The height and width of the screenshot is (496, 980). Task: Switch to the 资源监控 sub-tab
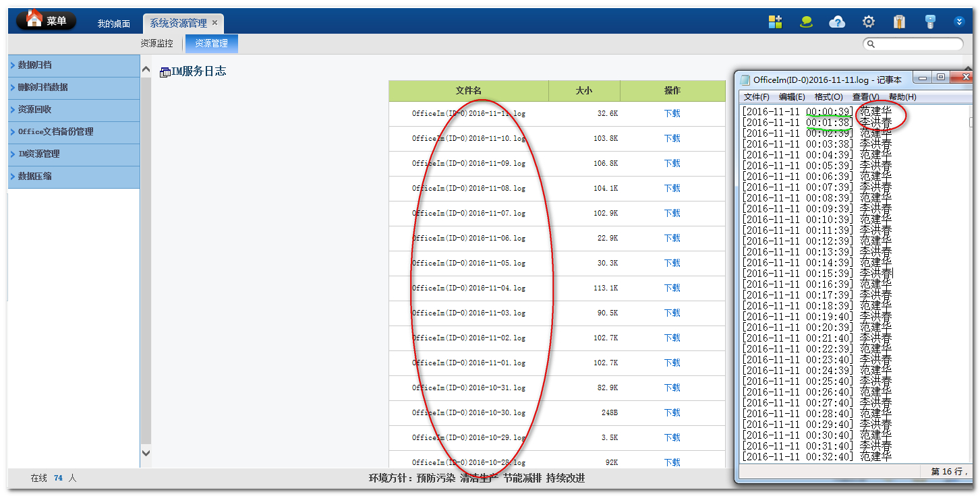click(156, 43)
